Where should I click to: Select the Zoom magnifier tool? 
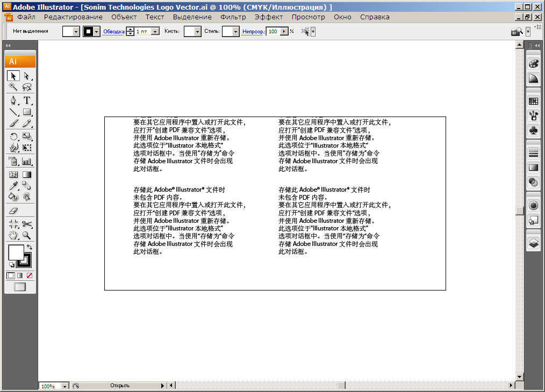coord(27,235)
